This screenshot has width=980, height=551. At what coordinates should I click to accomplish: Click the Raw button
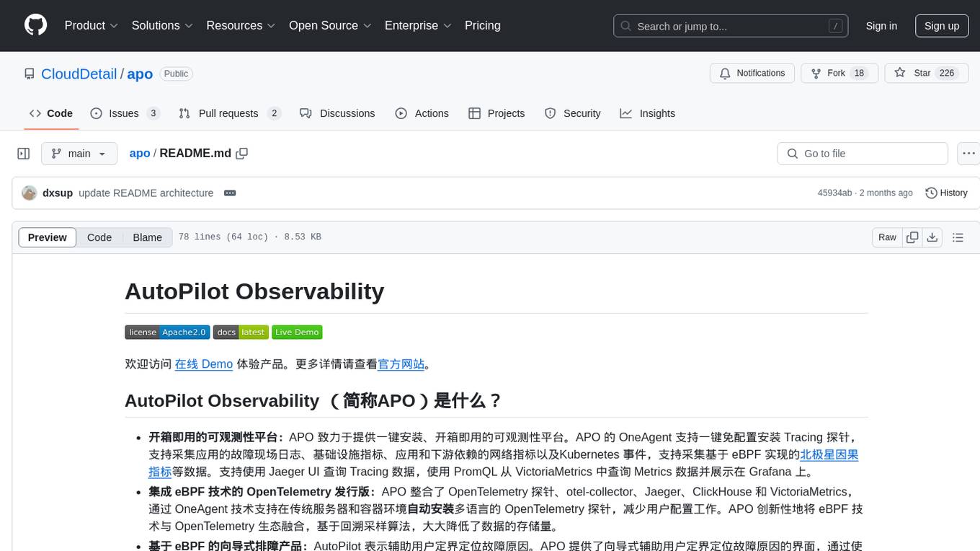coord(888,237)
